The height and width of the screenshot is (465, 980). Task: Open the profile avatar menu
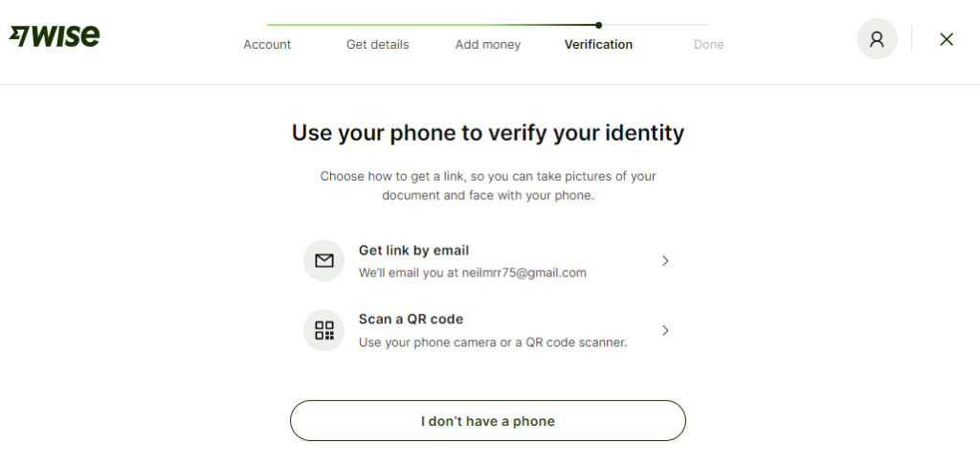877,39
